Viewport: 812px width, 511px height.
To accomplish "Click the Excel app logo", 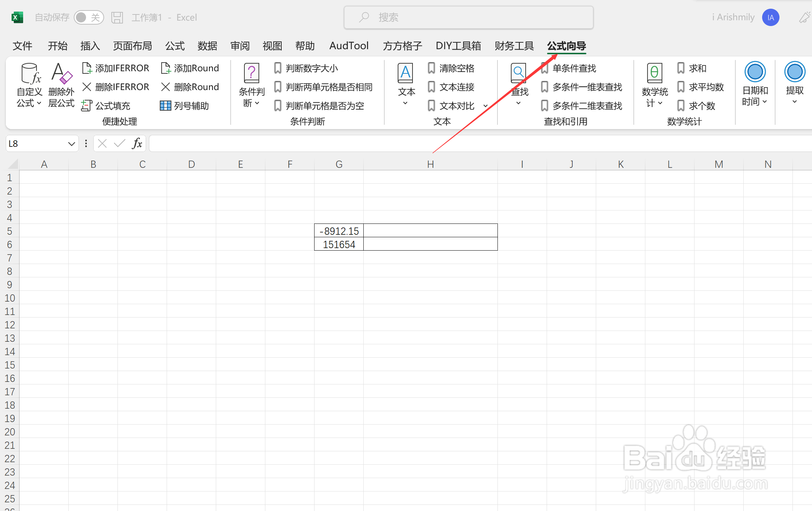I will (x=17, y=17).
